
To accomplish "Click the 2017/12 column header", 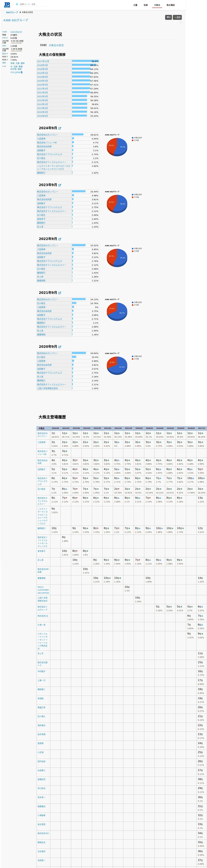I will 202,428.
